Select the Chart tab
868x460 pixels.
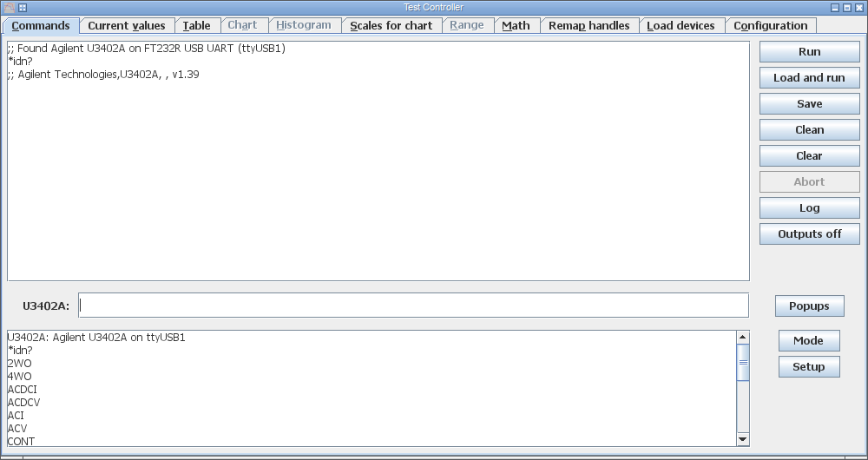[x=242, y=25]
